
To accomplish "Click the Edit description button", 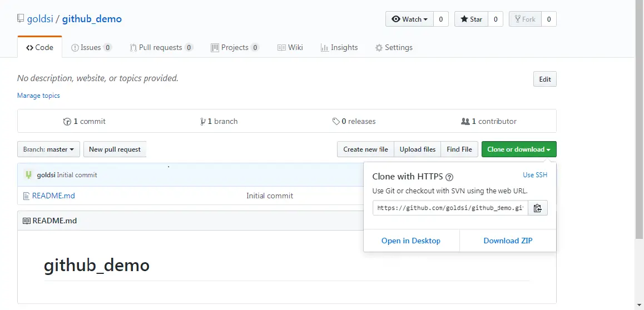I will click(545, 79).
